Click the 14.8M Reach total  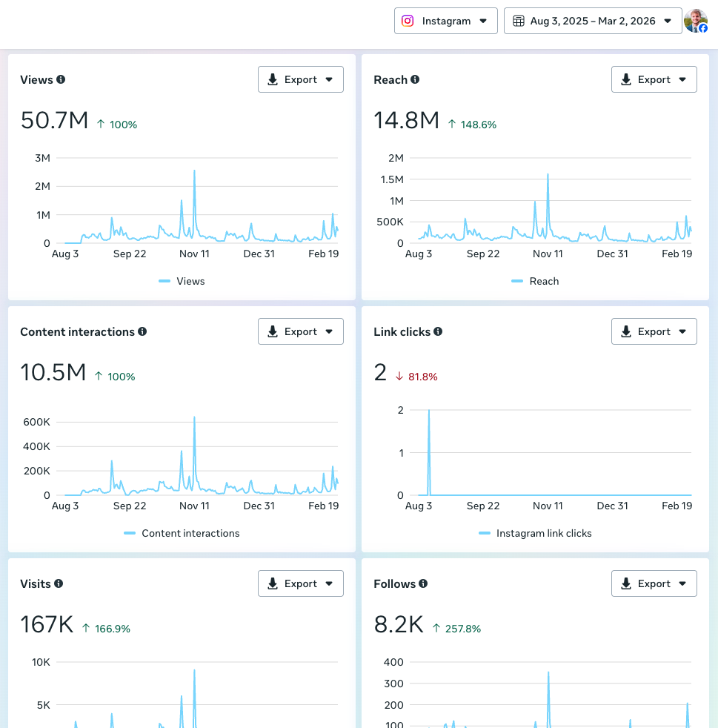[407, 120]
